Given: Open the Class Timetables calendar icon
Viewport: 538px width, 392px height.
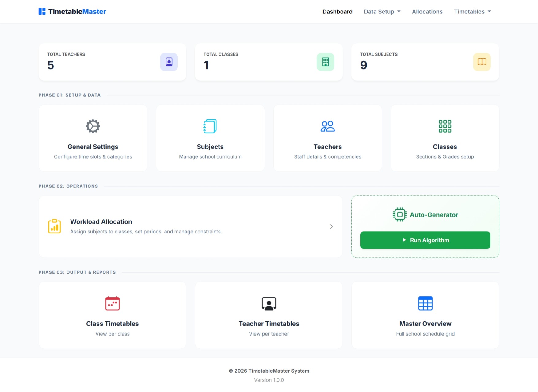Looking at the screenshot, I should pyautogui.click(x=113, y=303).
